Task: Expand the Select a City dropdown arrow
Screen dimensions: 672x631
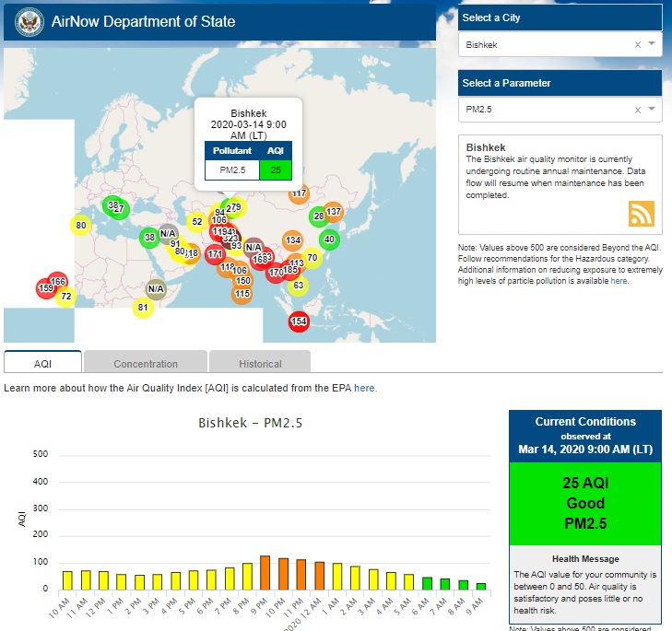Action: (x=652, y=44)
